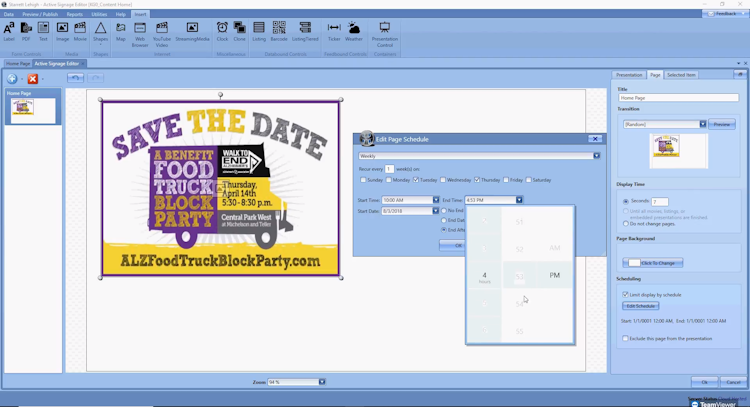Insert a Listing control
This screenshot has height=407, width=750.
point(259,32)
